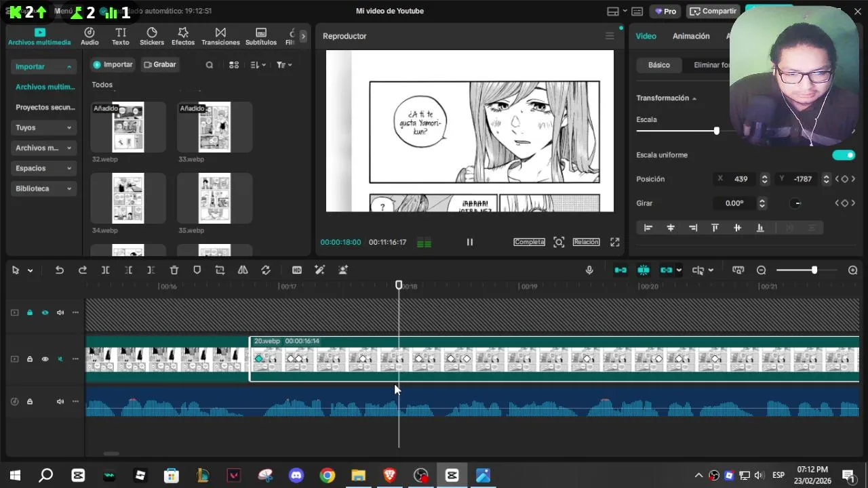
Task: Click the Posición X value field
Action: (741, 179)
